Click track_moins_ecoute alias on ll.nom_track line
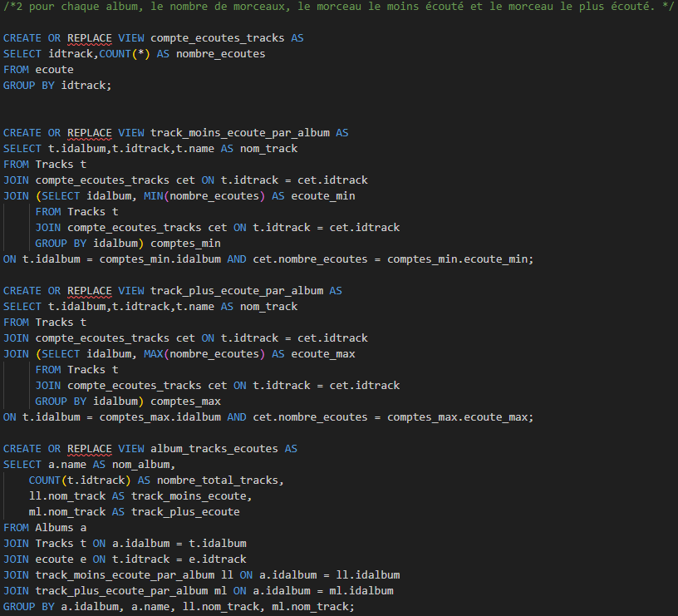 coord(189,496)
